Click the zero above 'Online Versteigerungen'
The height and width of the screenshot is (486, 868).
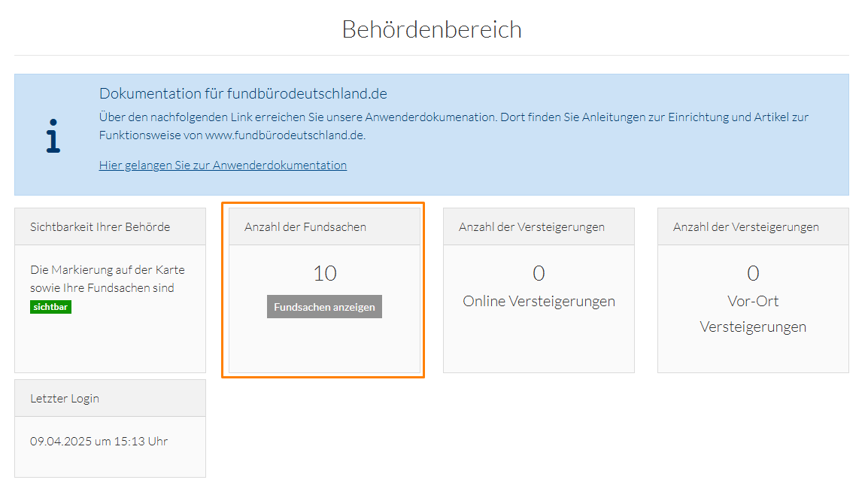(x=539, y=273)
